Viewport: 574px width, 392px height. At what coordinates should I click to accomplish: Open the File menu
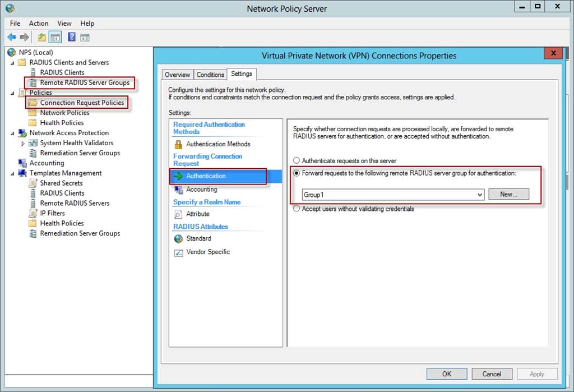[15, 23]
